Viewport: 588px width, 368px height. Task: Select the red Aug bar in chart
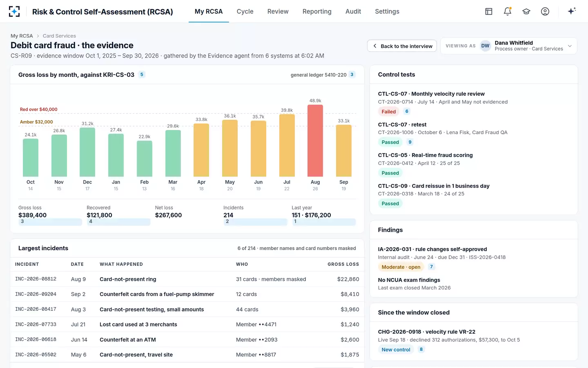315,141
